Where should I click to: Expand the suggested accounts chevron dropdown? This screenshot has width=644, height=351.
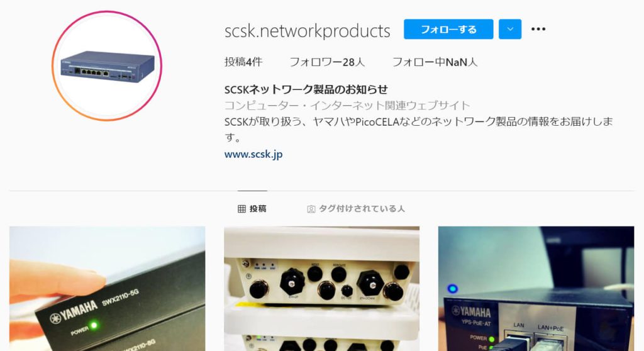click(x=510, y=29)
